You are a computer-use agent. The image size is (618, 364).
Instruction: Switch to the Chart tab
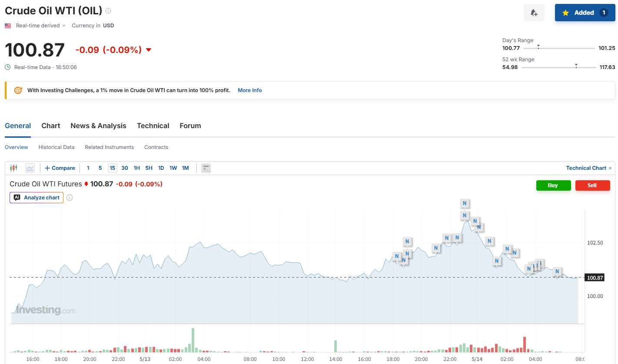tap(51, 126)
